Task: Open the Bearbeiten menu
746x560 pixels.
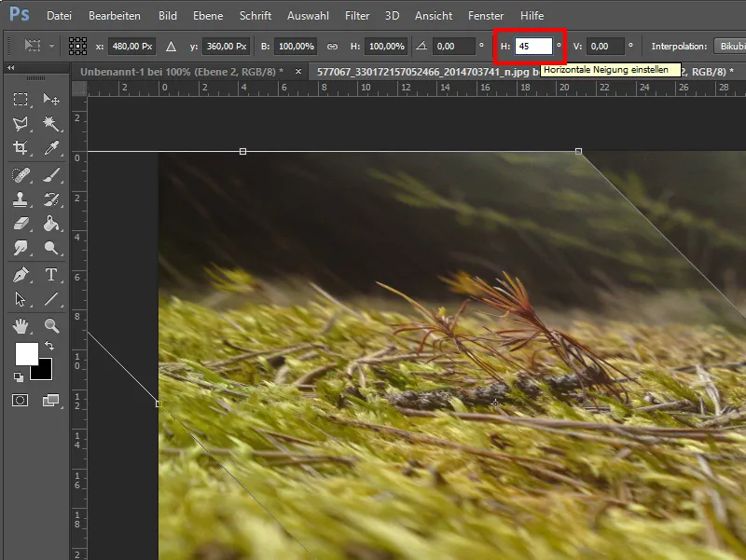Action: [x=115, y=16]
